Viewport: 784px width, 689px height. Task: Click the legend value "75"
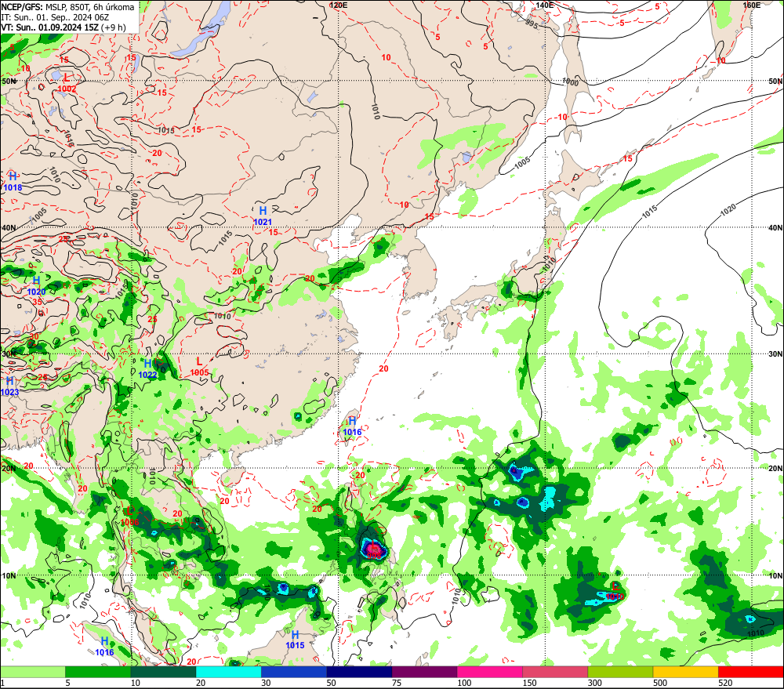tap(397, 683)
